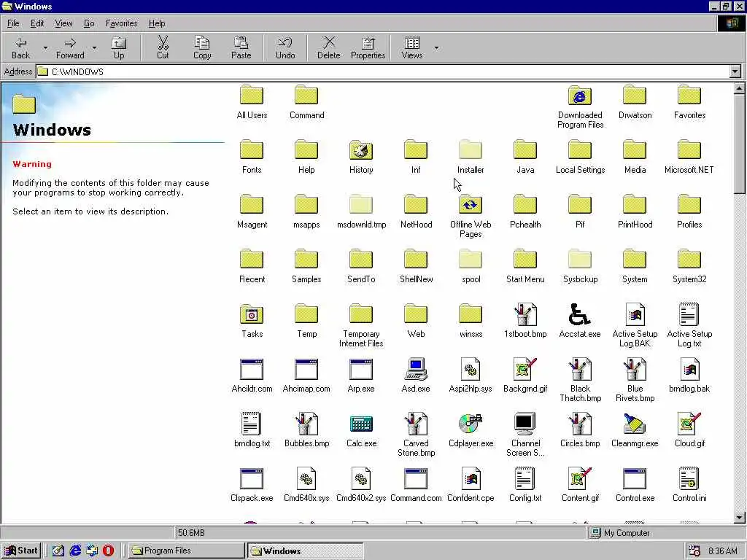This screenshot has width=747, height=560.
Task: Select the Cdplayer.exe icon
Action: 471,424
